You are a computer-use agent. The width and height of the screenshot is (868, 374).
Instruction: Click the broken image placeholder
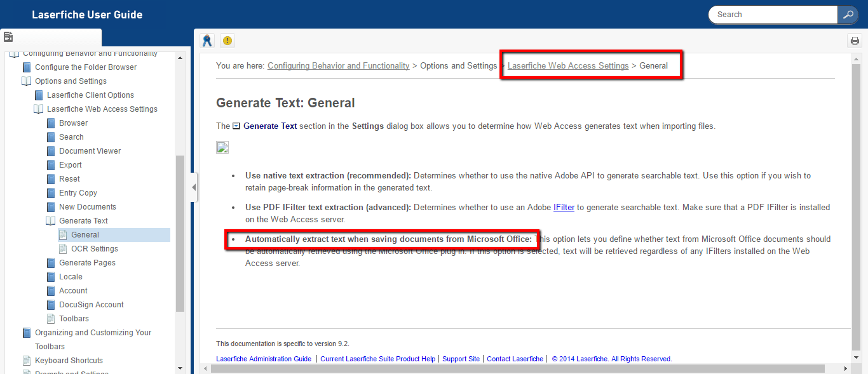tap(222, 148)
